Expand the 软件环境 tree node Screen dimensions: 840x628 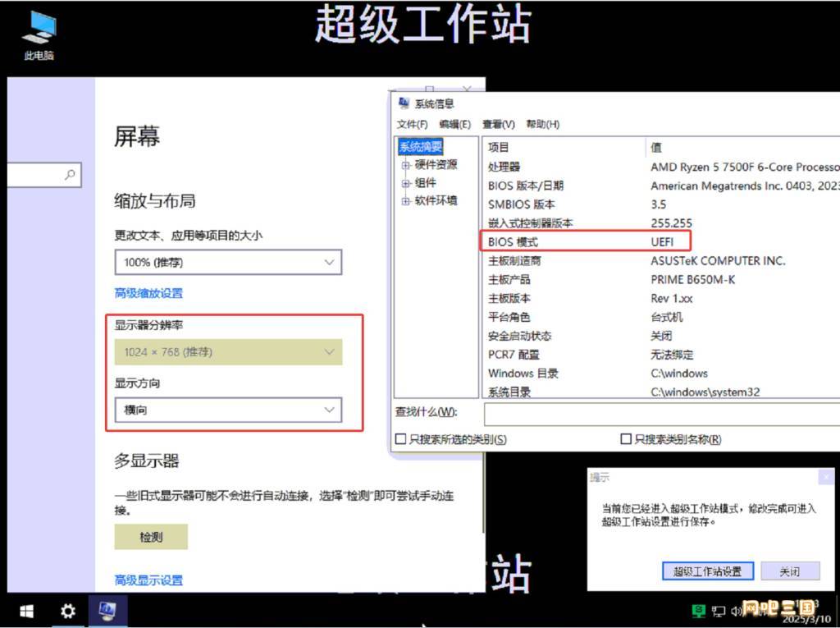pos(405,201)
